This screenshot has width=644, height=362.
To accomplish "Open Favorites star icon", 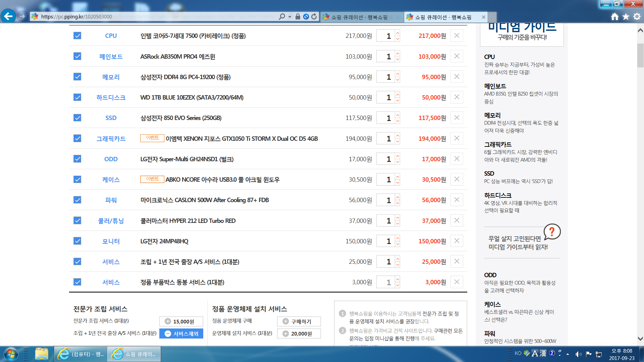I will (626, 16).
